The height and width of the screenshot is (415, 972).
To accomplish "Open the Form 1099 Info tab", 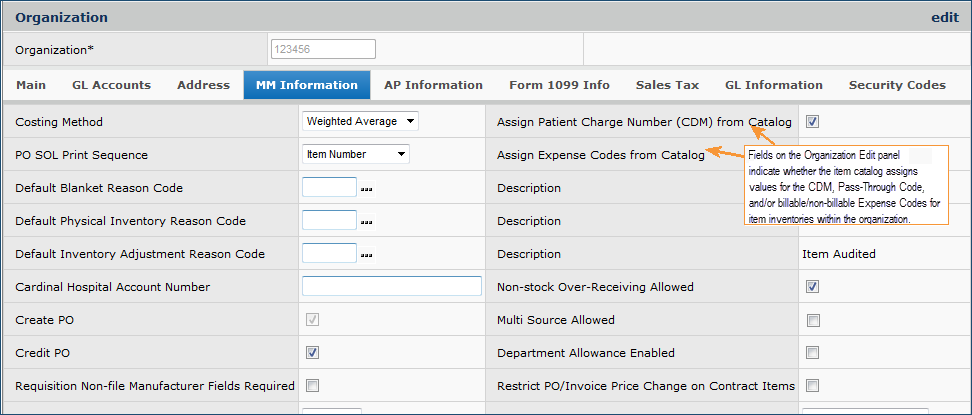I will click(x=559, y=85).
